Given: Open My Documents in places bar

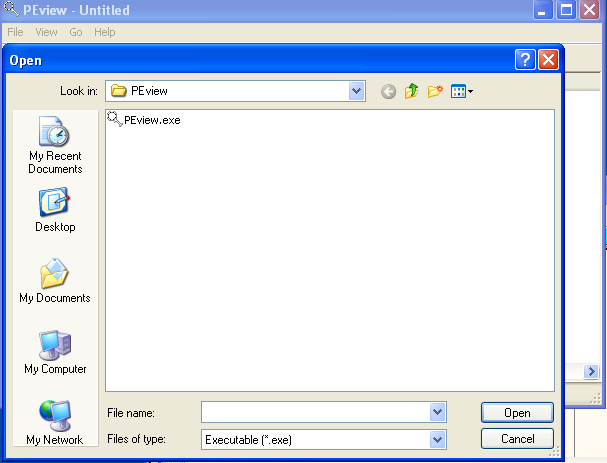Looking at the screenshot, I should pyautogui.click(x=55, y=281).
